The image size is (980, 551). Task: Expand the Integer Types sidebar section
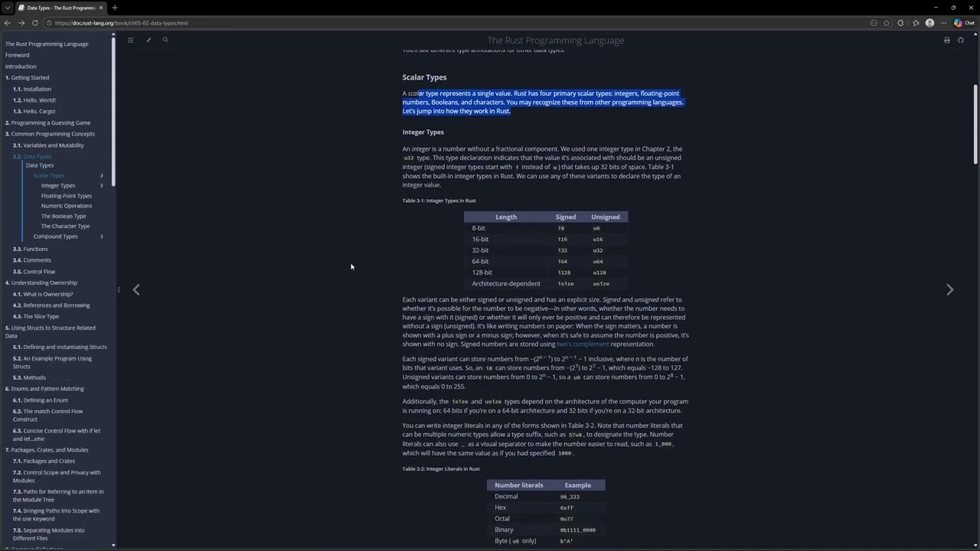(101, 186)
